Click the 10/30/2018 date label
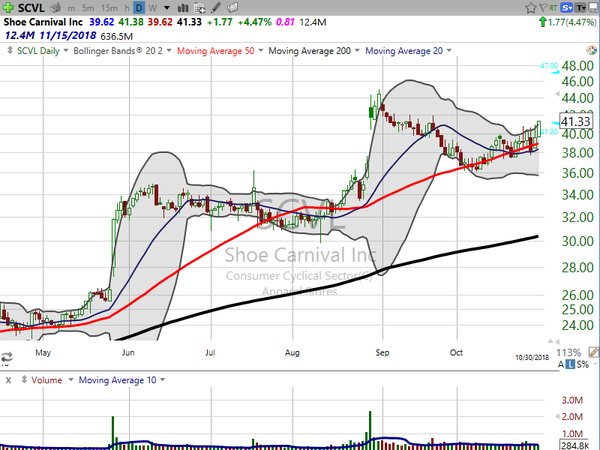The height and width of the screenshot is (450, 600). [532, 357]
